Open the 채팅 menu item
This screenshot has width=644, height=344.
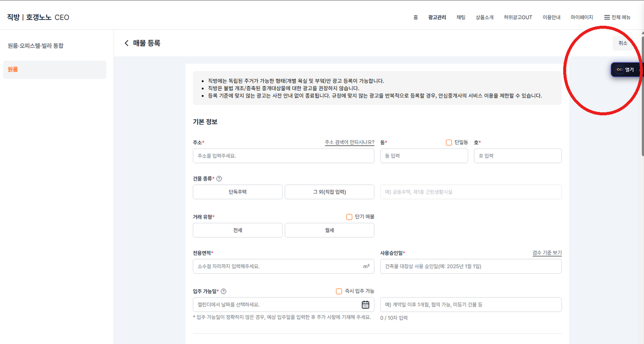461,17
